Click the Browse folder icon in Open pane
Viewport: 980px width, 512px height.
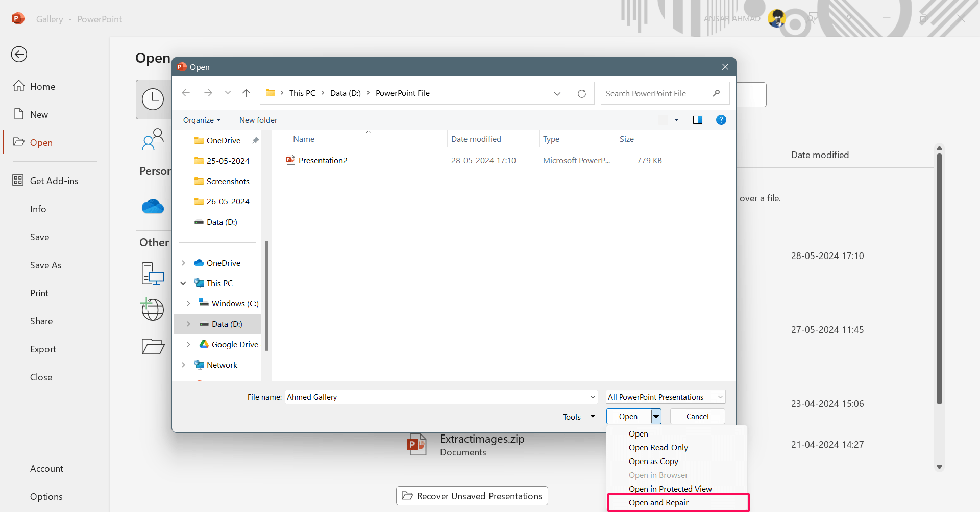(x=153, y=346)
